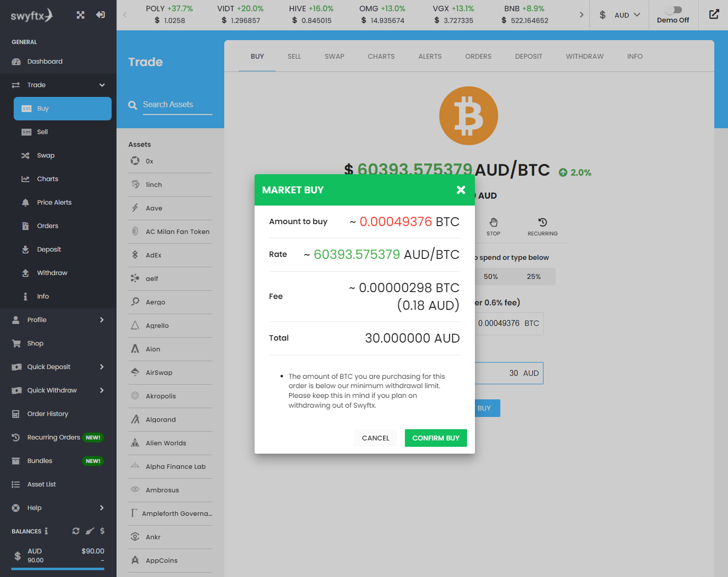
Task: Toggle the Demo mode switch
Action: click(x=673, y=10)
